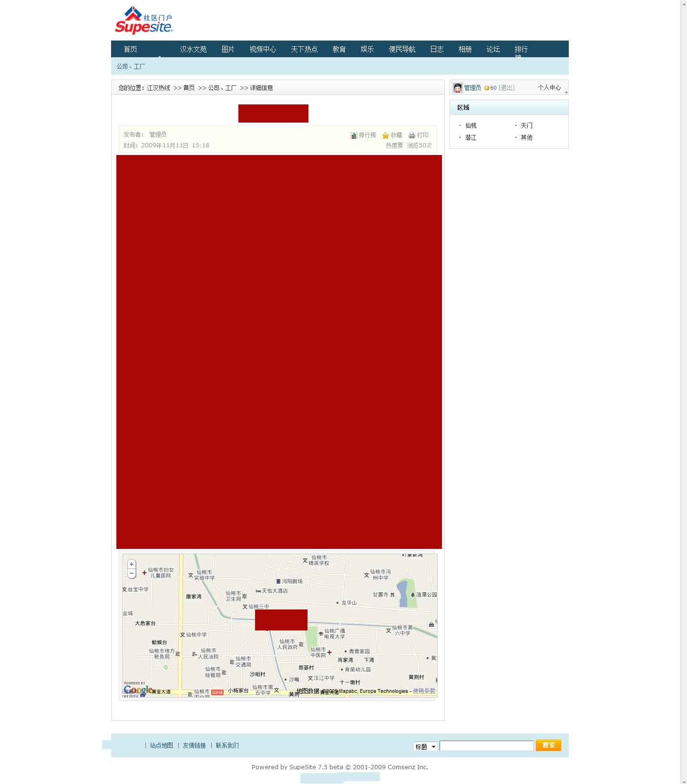The width and height of the screenshot is (687, 784).
Task: Click the 收藏 link to bookmark
Action: tap(396, 135)
